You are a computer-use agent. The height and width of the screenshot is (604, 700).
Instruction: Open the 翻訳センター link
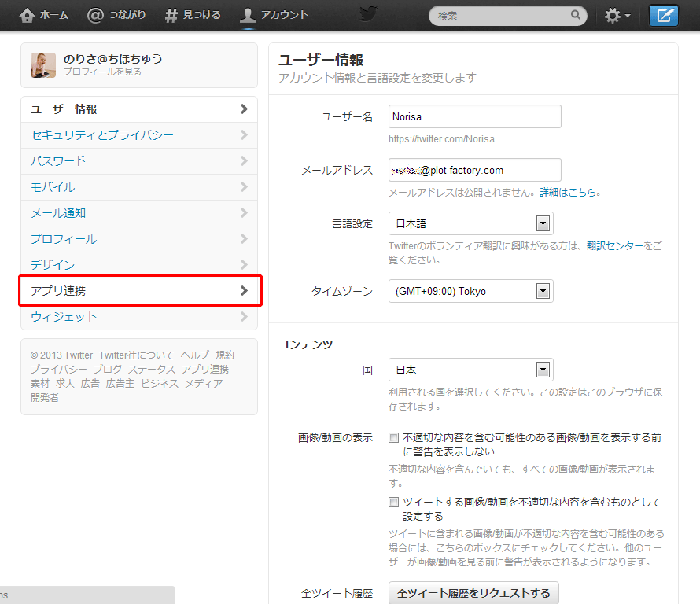(615, 245)
